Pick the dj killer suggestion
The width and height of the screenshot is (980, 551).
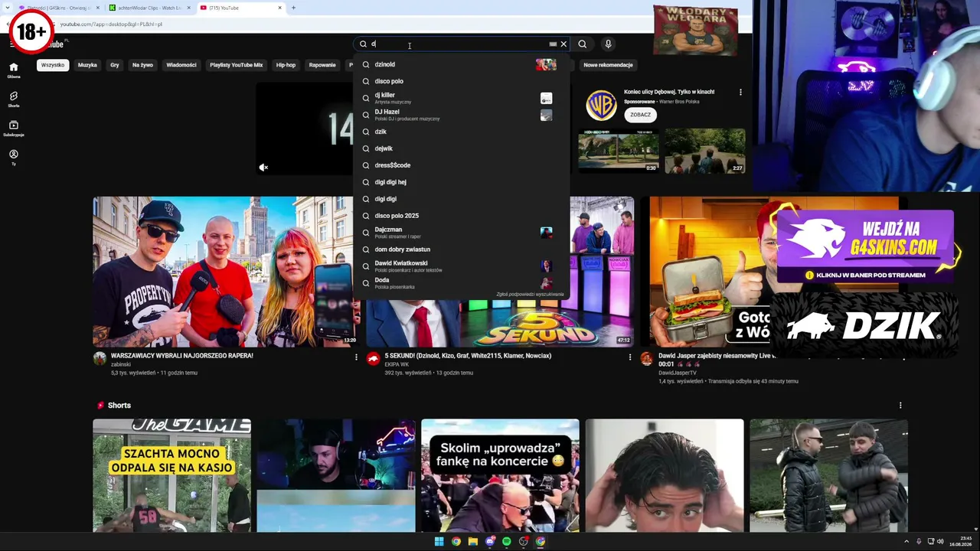click(462, 98)
